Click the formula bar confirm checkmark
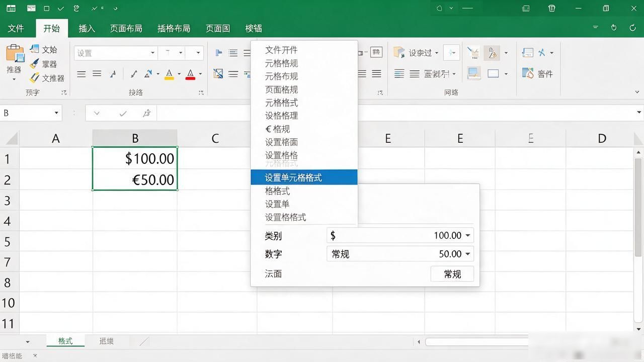The width and height of the screenshot is (644, 362). 123,113
